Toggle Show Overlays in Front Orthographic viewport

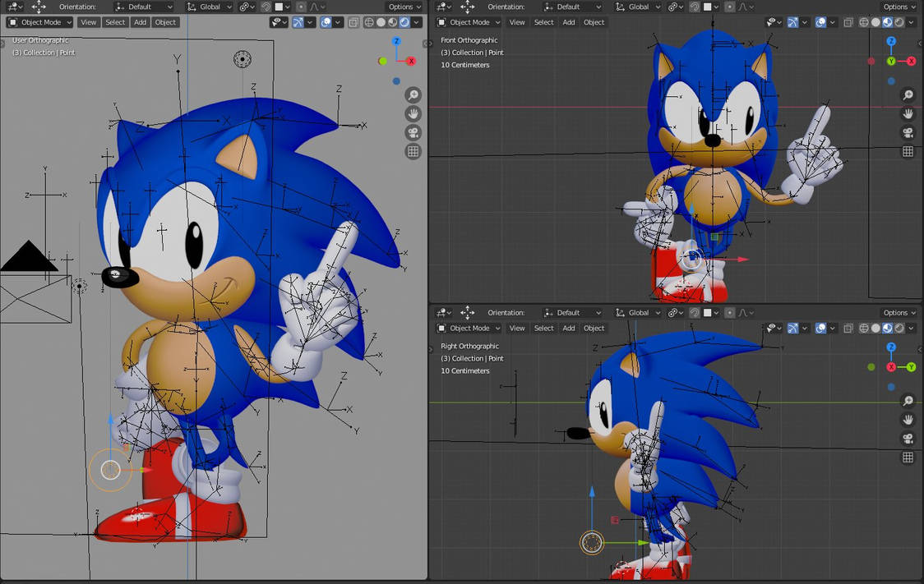pos(821,22)
